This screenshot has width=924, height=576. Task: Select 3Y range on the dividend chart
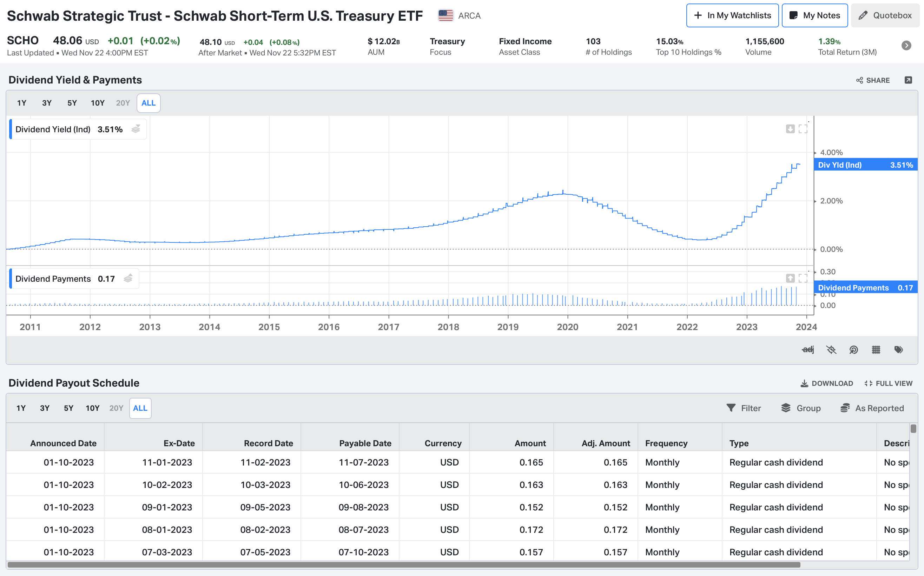(x=47, y=103)
